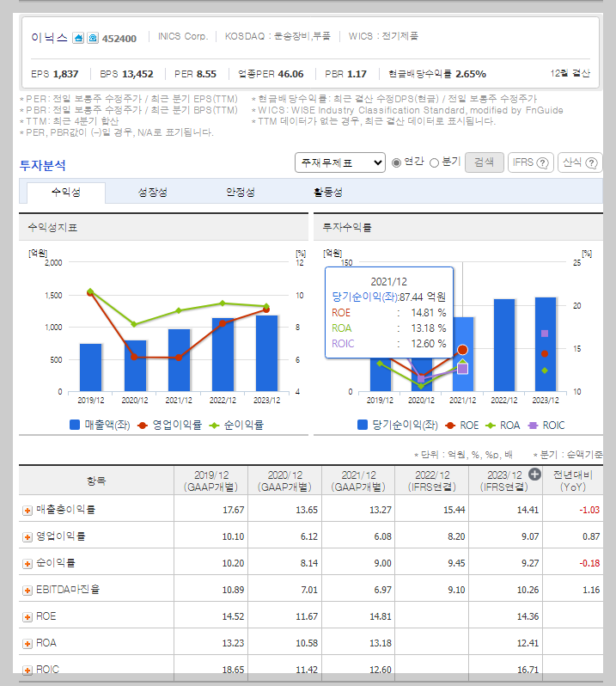Expand the ROIC row
The image size is (616, 686).
27,671
